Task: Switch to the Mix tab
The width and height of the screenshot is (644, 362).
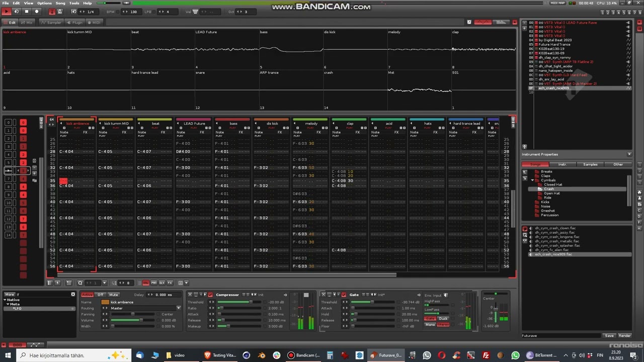Action: [27, 22]
